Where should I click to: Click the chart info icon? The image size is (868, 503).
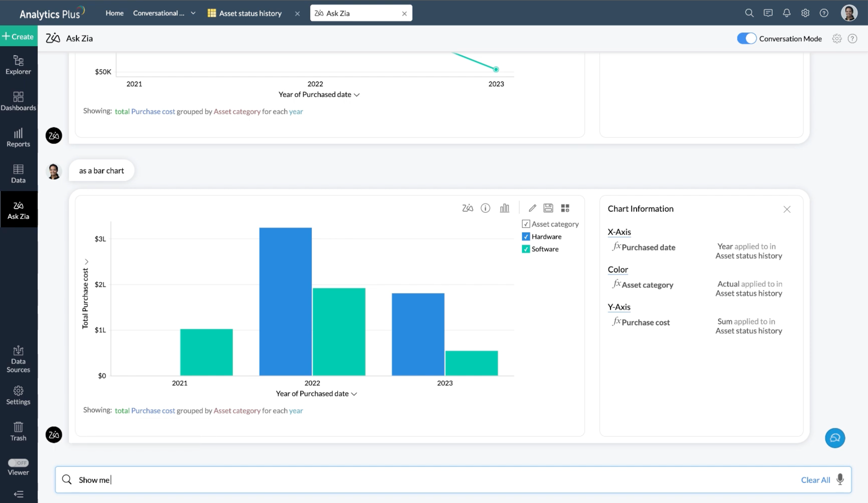pyautogui.click(x=485, y=208)
